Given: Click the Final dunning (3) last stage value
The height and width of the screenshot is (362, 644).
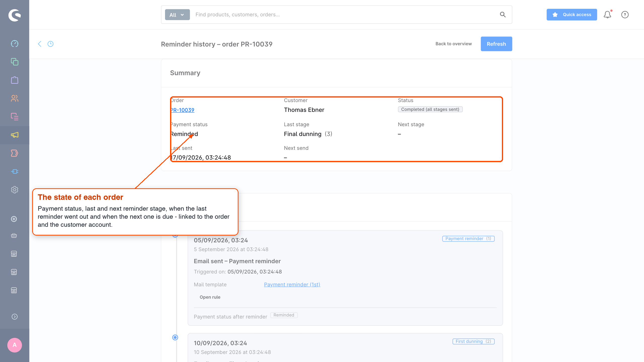Looking at the screenshot, I should 308,134.
